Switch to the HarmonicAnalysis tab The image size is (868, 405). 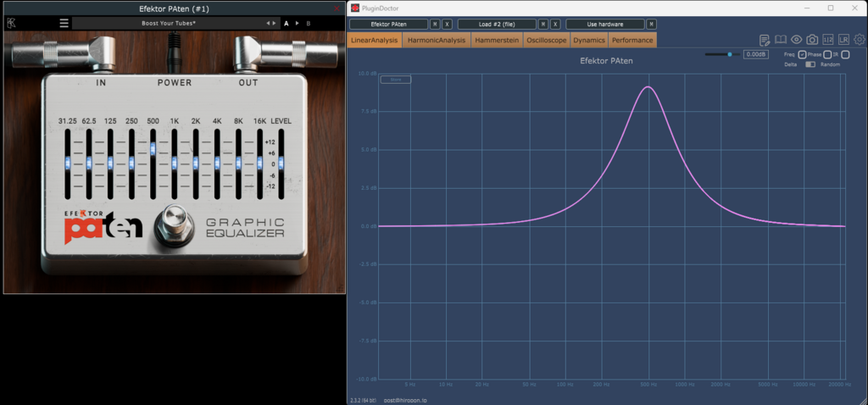click(437, 40)
